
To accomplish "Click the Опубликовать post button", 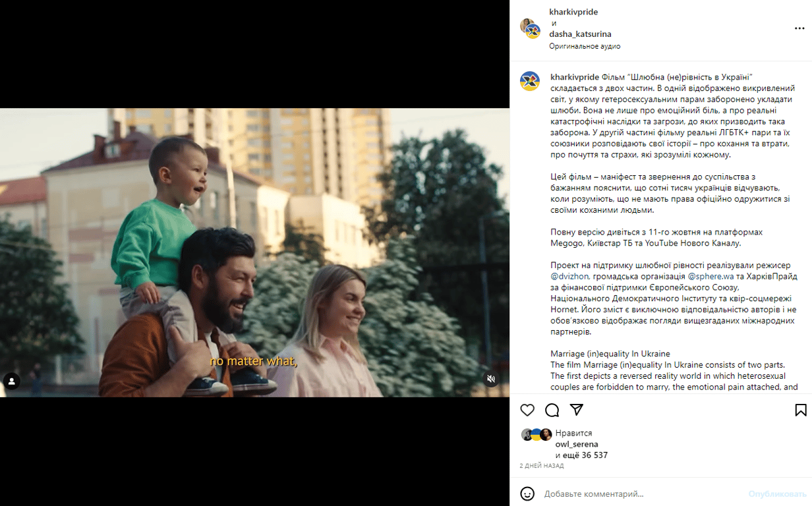I will point(777,493).
